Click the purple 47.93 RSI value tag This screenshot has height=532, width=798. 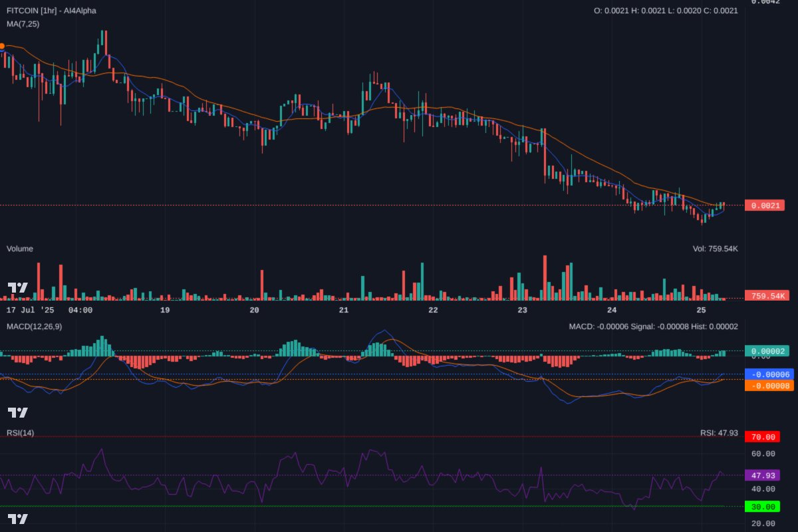pyautogui.click(x=763, y=475)
